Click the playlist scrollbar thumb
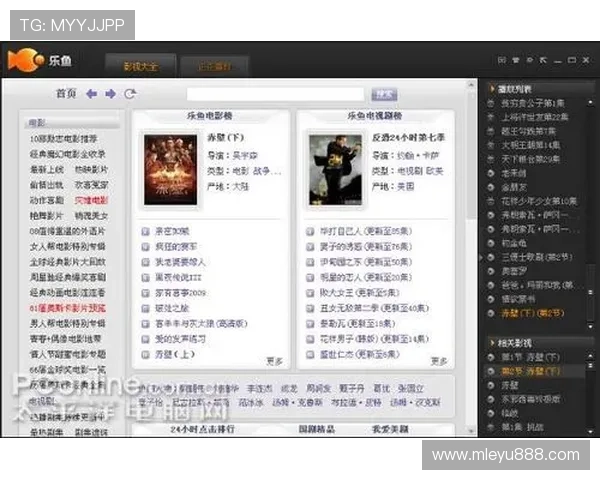This screenshot has height=480, width=600. [x=590, y=292]
